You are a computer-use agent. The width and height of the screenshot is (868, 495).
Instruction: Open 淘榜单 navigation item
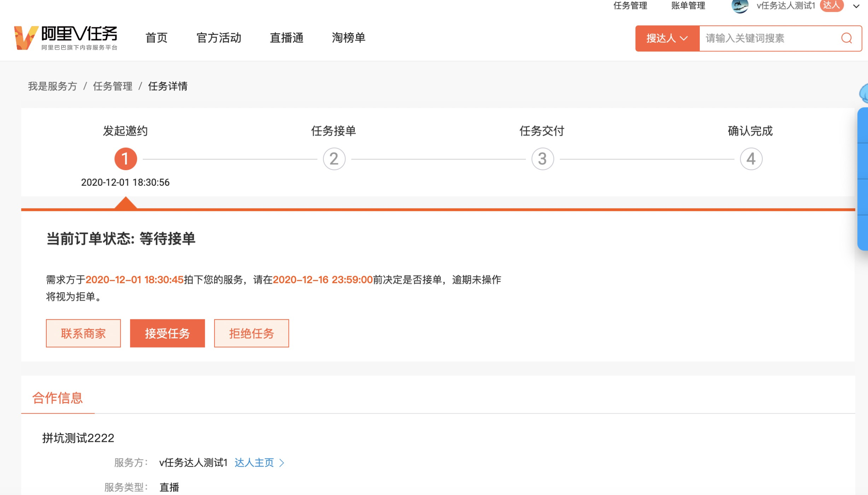click(x=349, y=38)
